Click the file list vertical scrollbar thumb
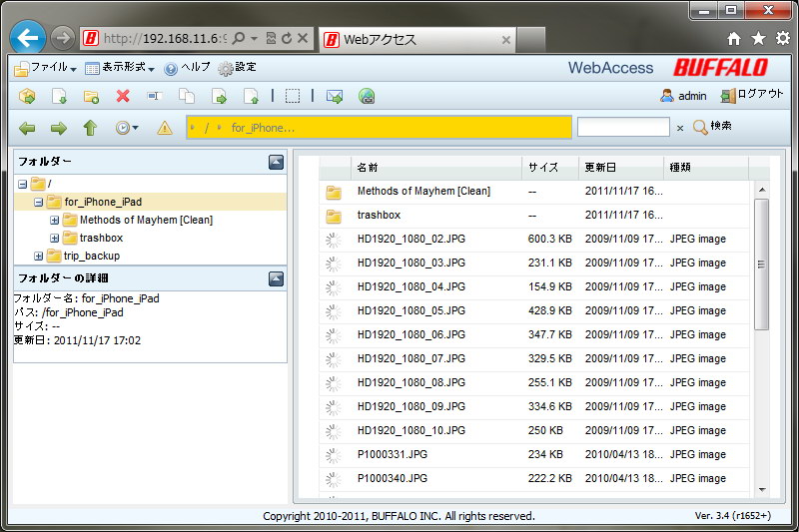 coord(761,265)
